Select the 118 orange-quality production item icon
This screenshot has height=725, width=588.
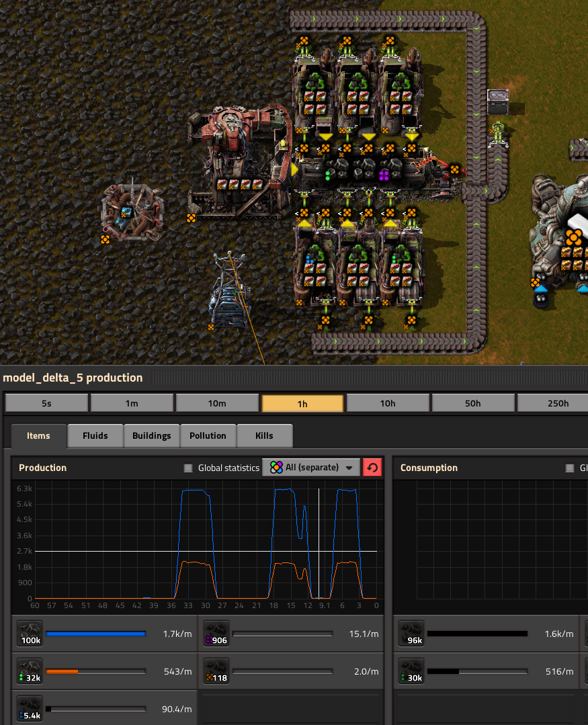click(217, 671)
